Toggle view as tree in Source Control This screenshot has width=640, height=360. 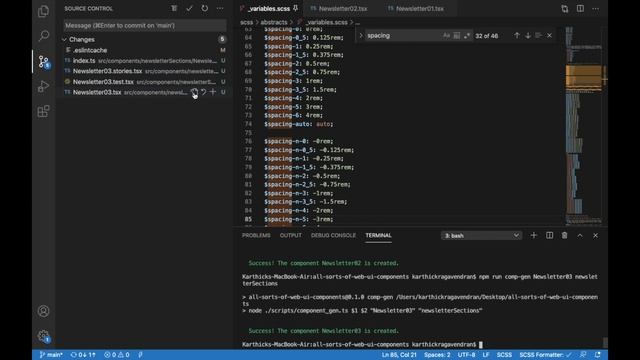pos(174,8)
